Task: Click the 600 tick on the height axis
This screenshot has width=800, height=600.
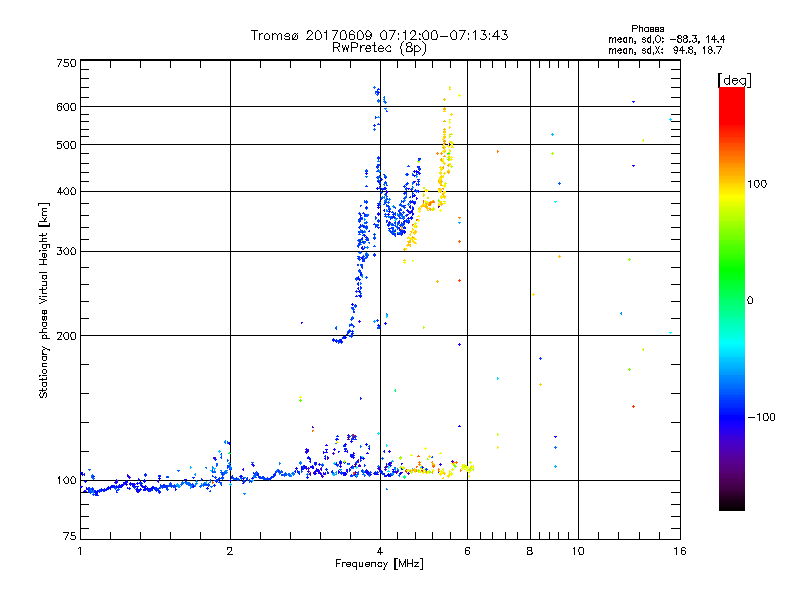Action: point(66,107)
